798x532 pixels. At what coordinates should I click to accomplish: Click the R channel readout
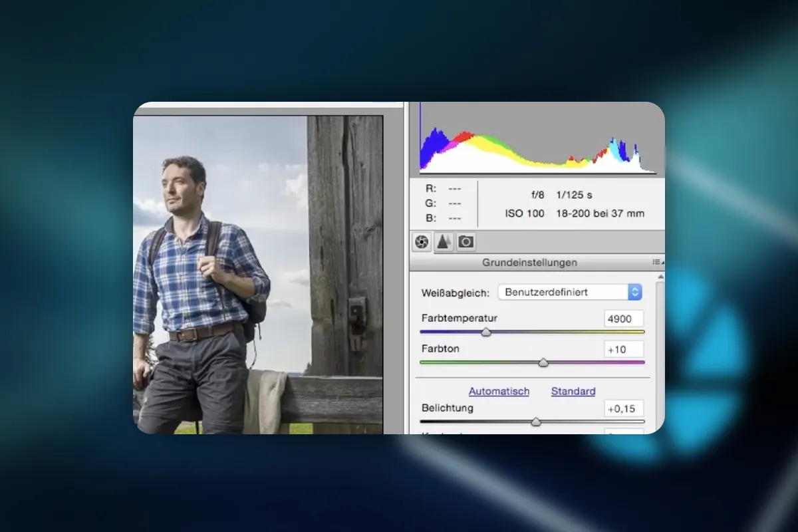pyautogui.click(x=443, y=188)
